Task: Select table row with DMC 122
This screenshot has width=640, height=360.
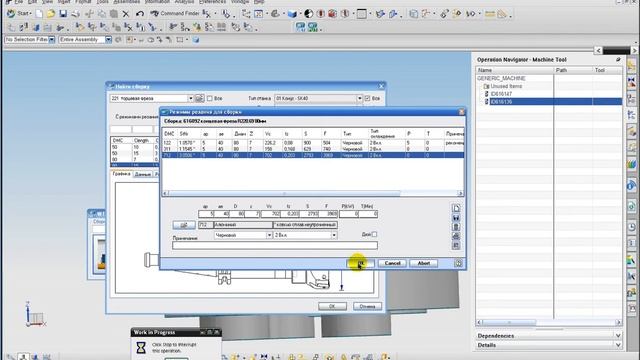Action: pos(313,143)
